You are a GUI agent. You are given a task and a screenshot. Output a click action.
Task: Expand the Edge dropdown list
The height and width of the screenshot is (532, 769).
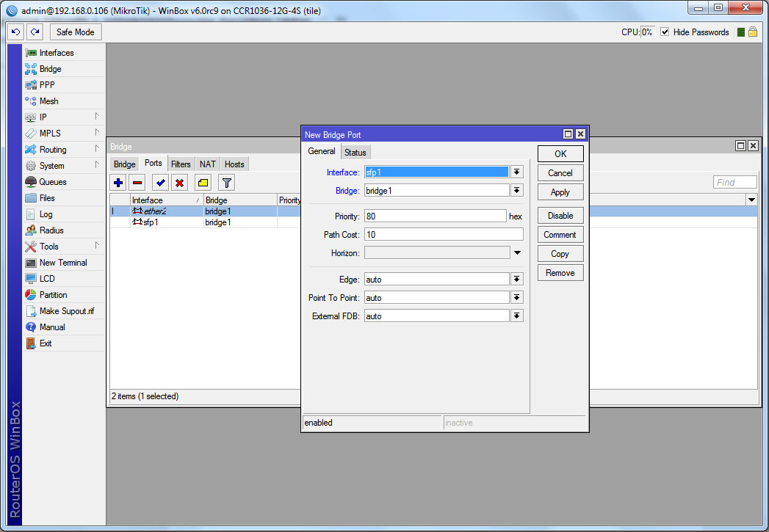click(x=517, y=279)
